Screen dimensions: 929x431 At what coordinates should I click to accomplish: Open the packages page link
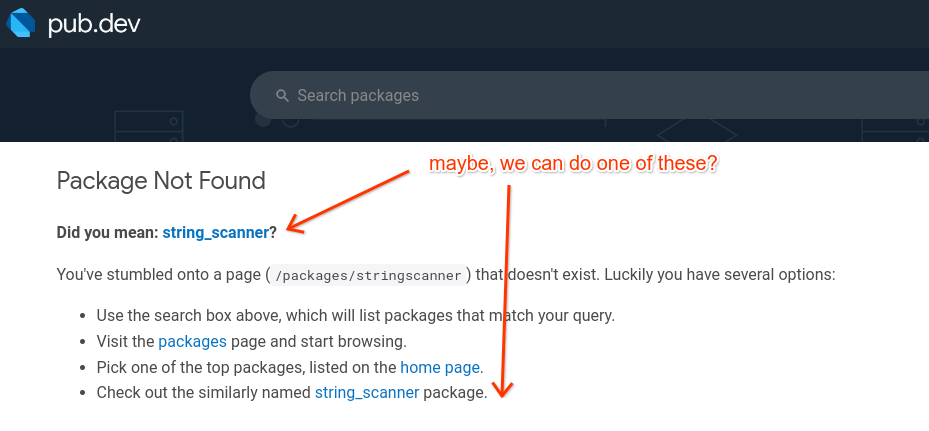(x=193, y=341)
